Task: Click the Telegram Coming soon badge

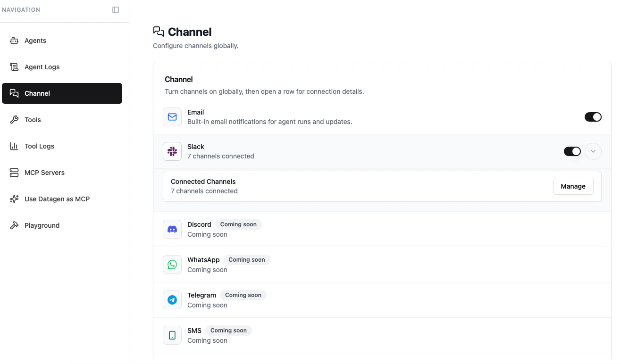Action: click(243, 295)
